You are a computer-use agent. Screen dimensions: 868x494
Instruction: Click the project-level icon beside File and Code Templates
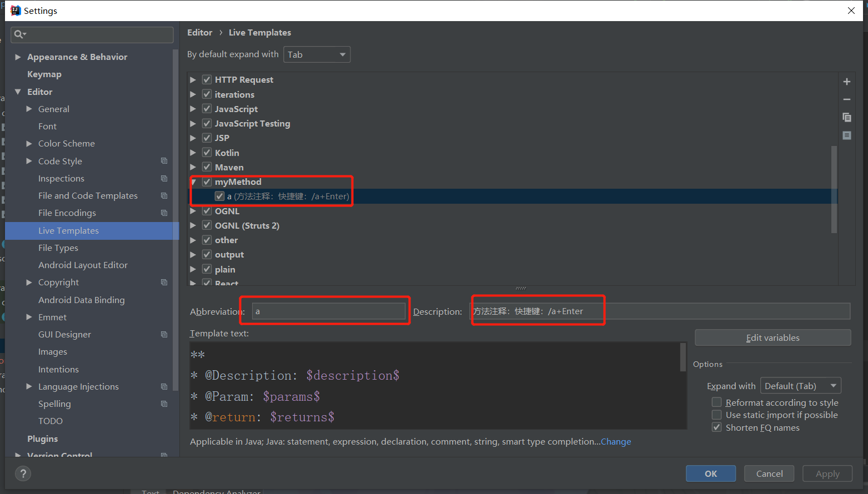[164, 195]
